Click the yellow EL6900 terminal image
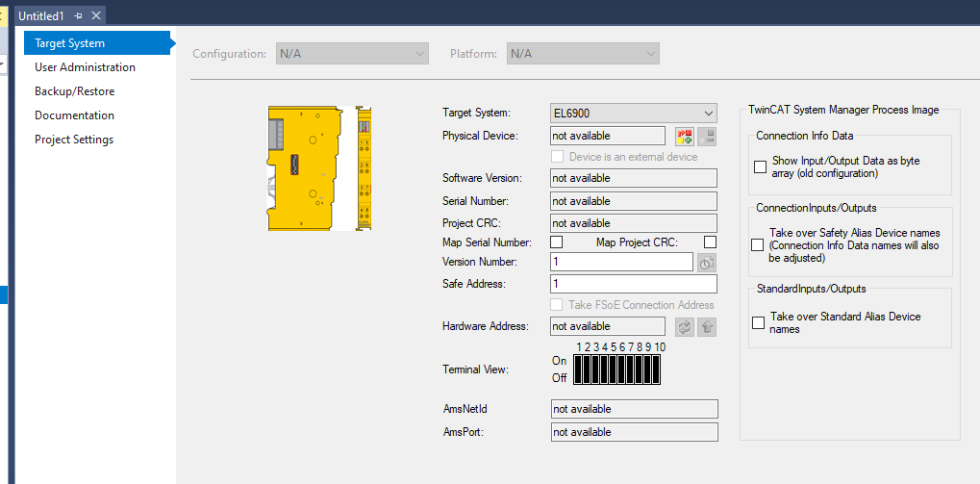The height and width of the screenshot is (484, 980). [x=320, y=168]
